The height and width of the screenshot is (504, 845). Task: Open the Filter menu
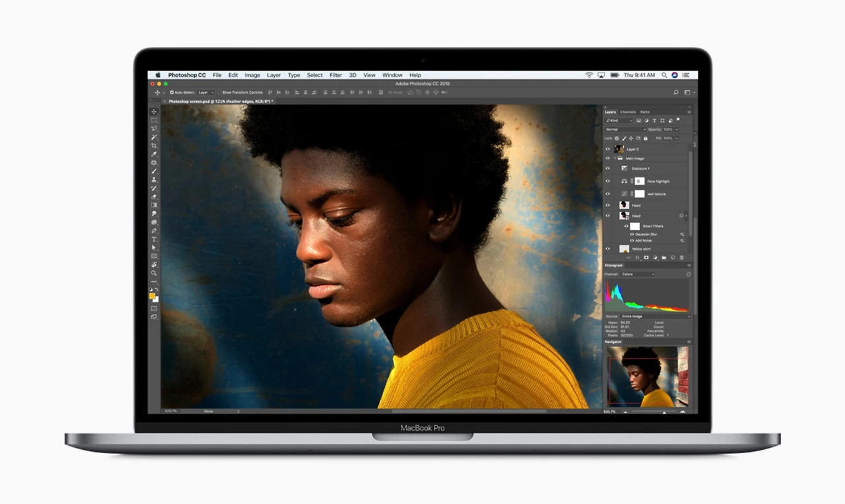[335, 75]
